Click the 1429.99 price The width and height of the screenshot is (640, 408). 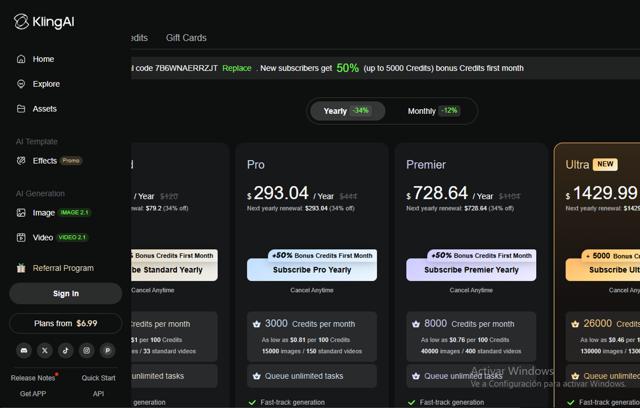[x=605, y=193]
